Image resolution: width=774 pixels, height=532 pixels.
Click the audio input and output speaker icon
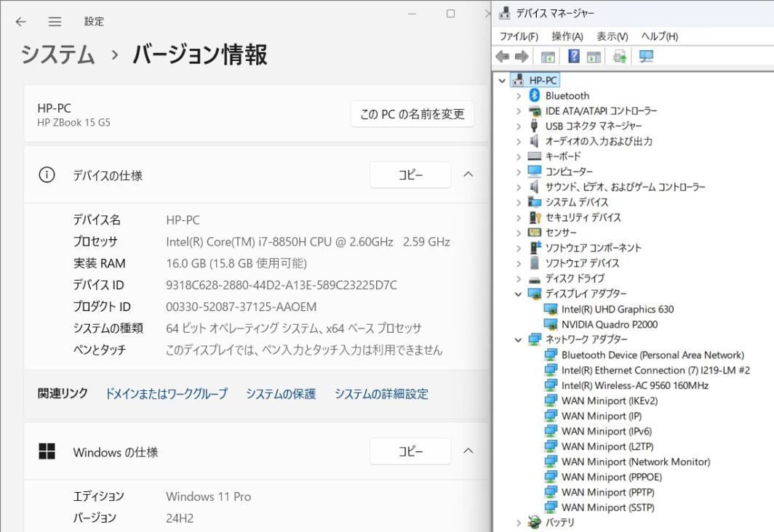tap(534, 141)
